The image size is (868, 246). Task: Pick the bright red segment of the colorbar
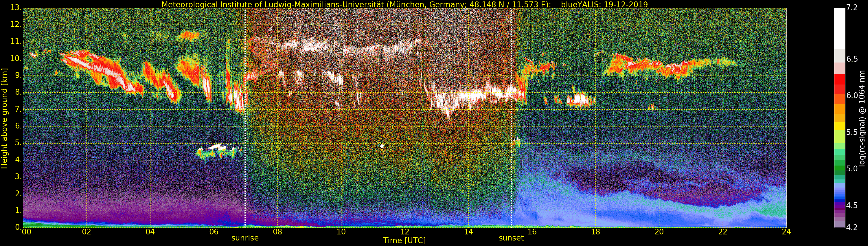pyautogui.click(x=839, y=79)
